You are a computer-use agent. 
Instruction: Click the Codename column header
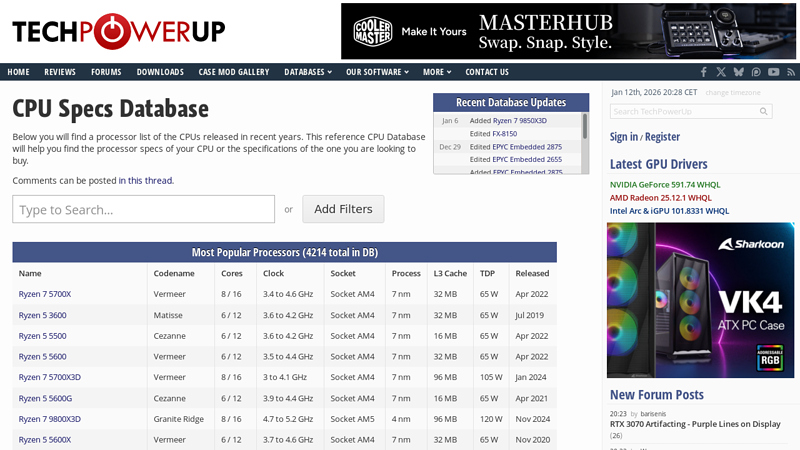(x=174, y=273)
